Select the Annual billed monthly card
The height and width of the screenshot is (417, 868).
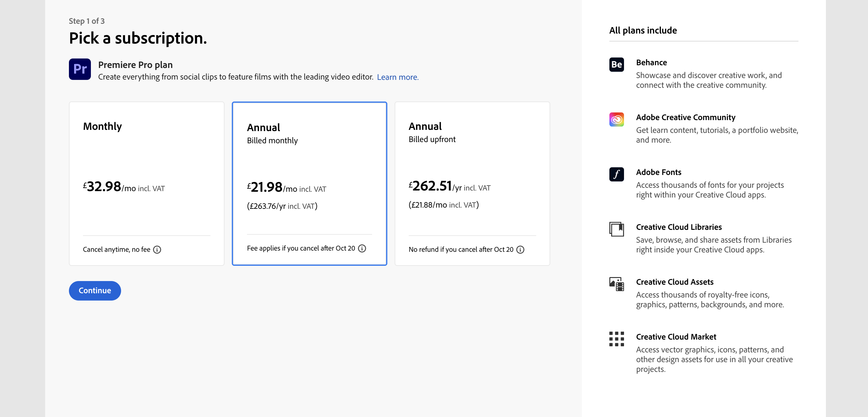click(309, 184)
